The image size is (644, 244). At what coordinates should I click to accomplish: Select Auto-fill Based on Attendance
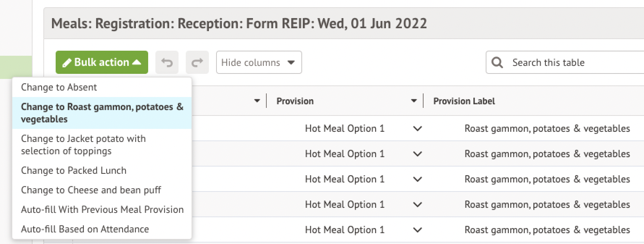(85, 229)
